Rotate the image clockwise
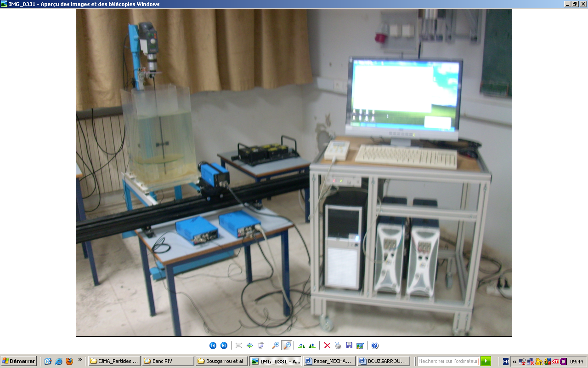The width and height of the screenshot is (588, 368). [301, 345]
